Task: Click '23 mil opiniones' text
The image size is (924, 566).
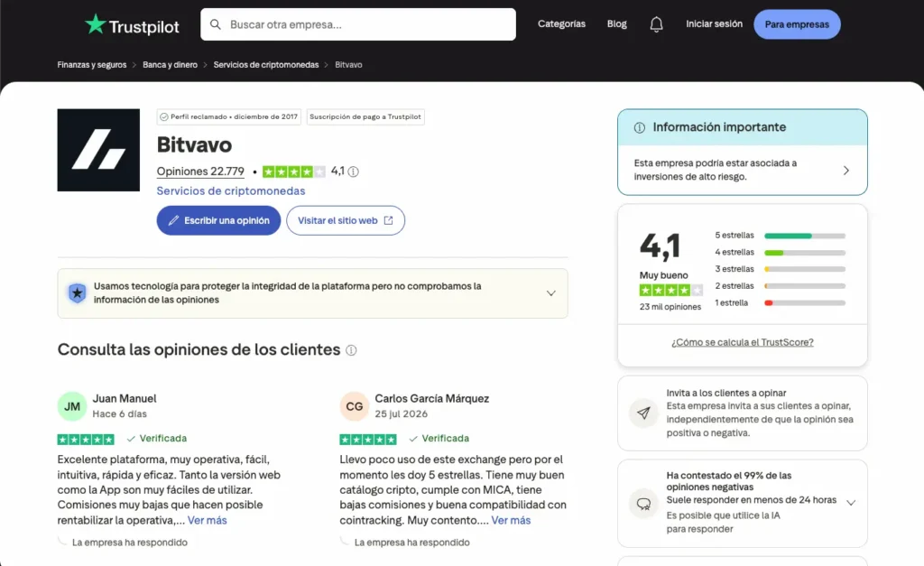Action: [x=670, y=307]
